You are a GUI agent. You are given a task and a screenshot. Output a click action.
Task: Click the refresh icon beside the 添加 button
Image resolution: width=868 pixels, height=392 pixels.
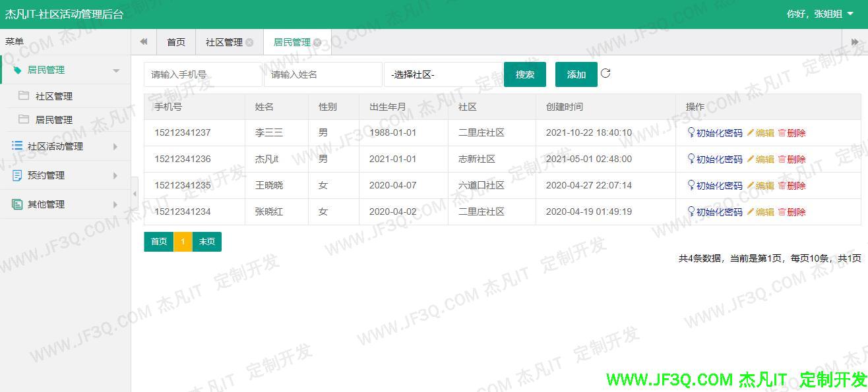[x=605, y=74]
